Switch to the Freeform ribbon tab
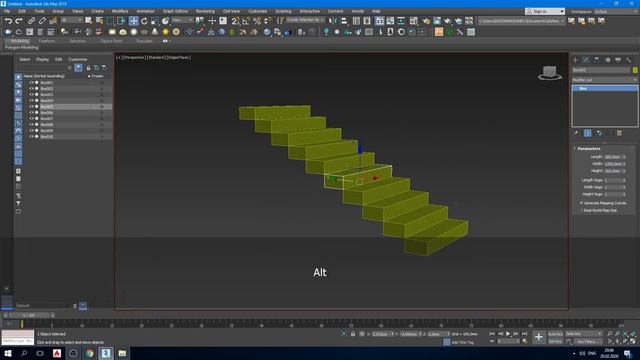640x360 pixels. (x=46, y=41)
